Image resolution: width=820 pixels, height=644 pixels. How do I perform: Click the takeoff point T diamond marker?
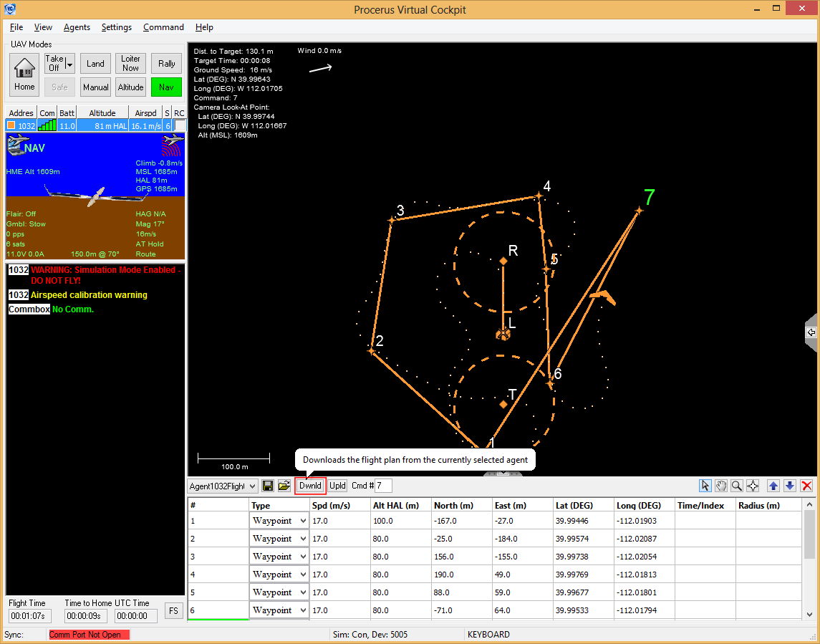(503, 405)
